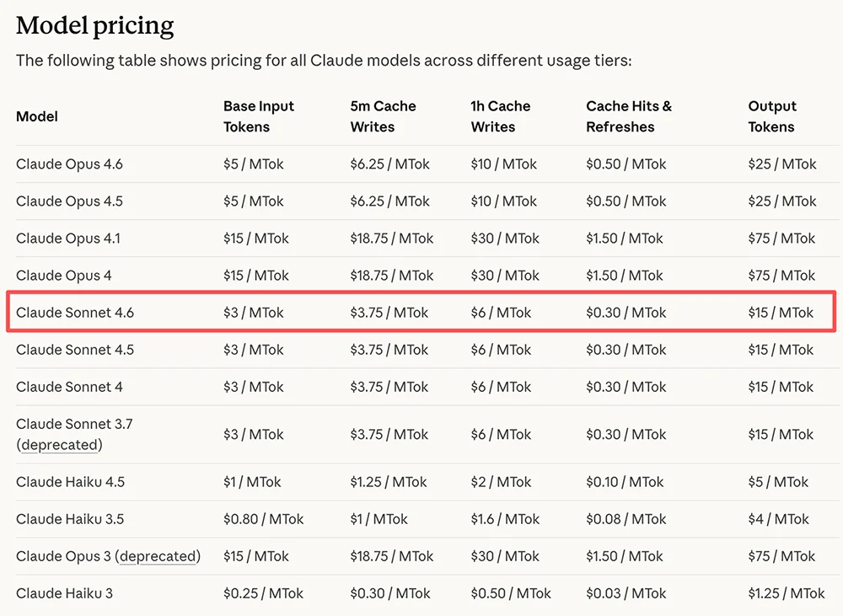Screen dimensions: 843x616
Task: Click the Output Tokens column header
Action: click(x=772, y=116)
